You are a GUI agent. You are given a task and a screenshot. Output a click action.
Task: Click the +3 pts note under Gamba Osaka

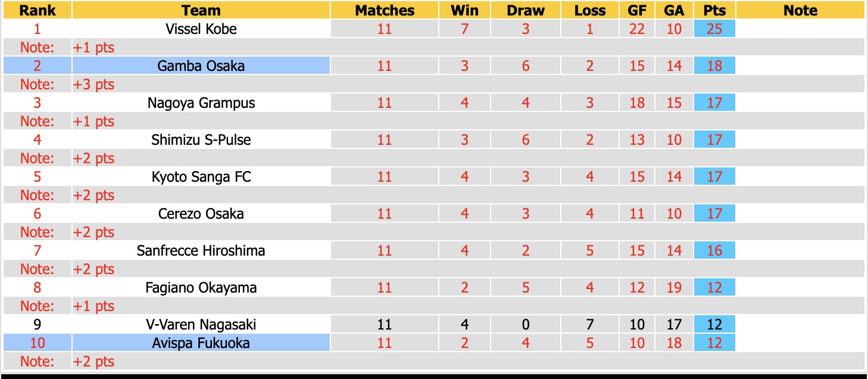(x=93, y=84)
